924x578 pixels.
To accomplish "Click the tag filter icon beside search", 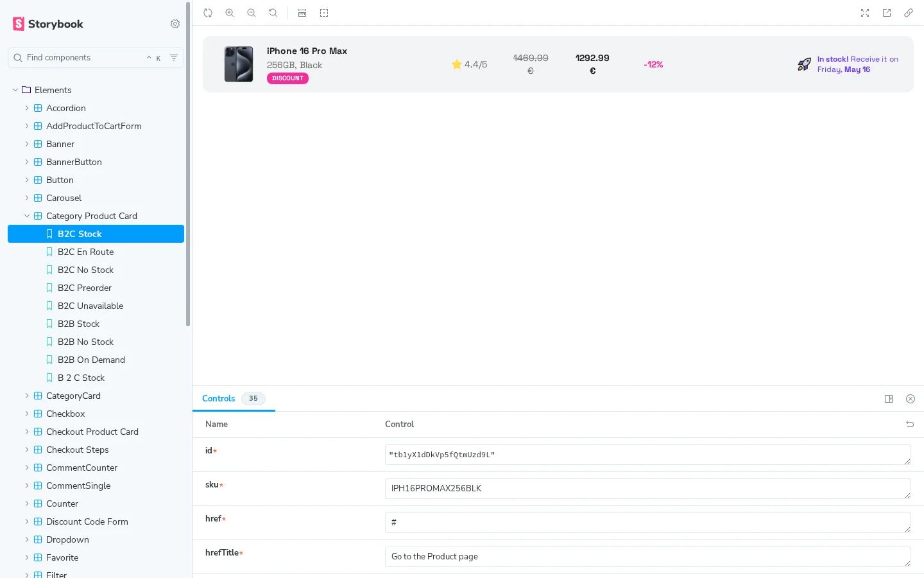I will (174, 58).
